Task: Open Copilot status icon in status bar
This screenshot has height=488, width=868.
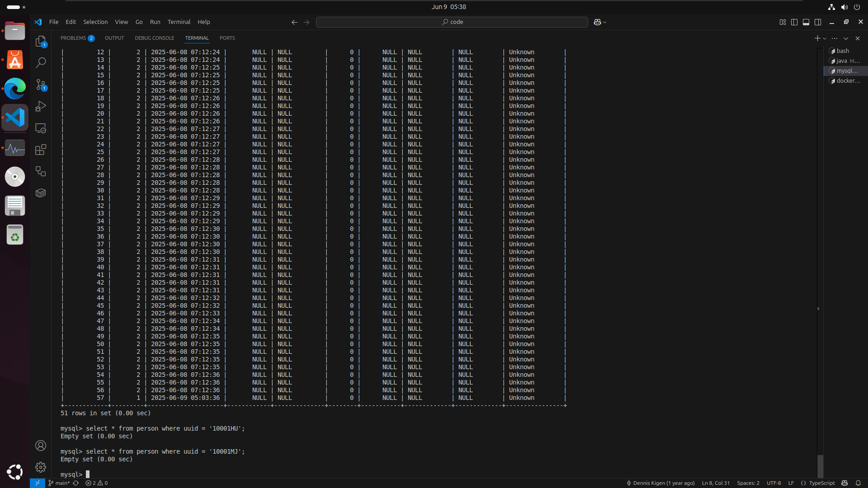Action: (x=844, y=483)
